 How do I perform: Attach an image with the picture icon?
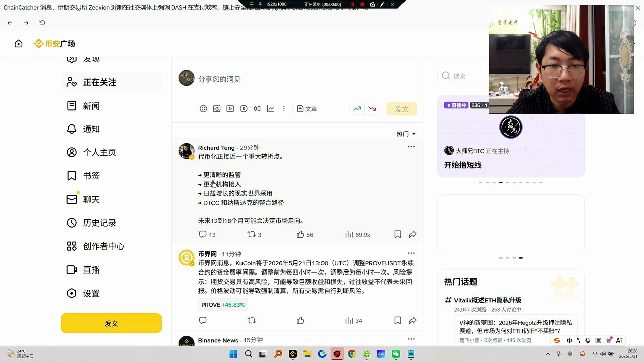217,109
